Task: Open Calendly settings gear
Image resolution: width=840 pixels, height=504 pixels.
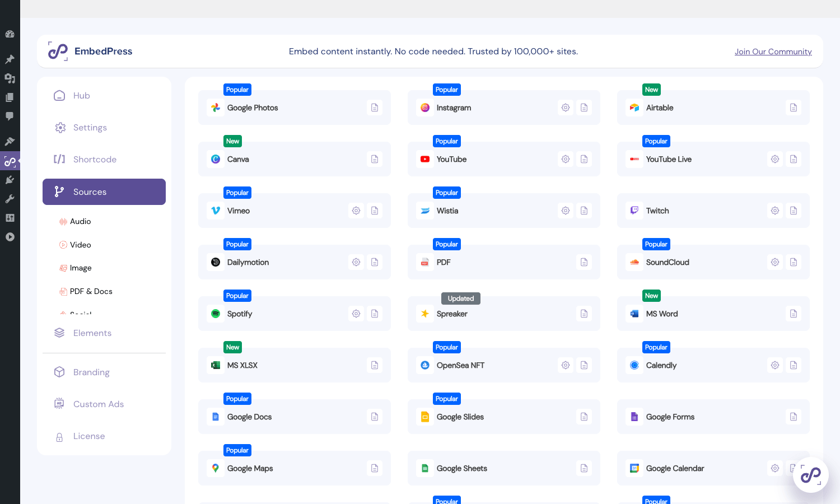Action: pyautogui.click(x=775, y=365)
